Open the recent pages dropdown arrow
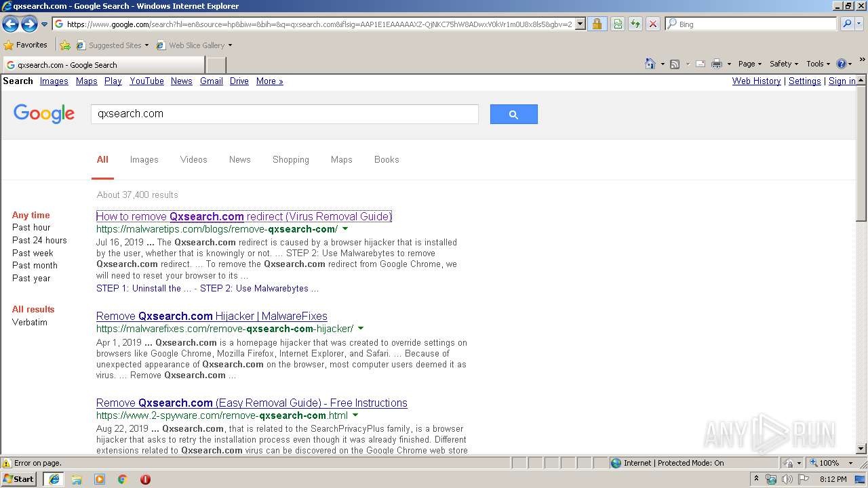The image size is (868, 488). pos(44,24)
